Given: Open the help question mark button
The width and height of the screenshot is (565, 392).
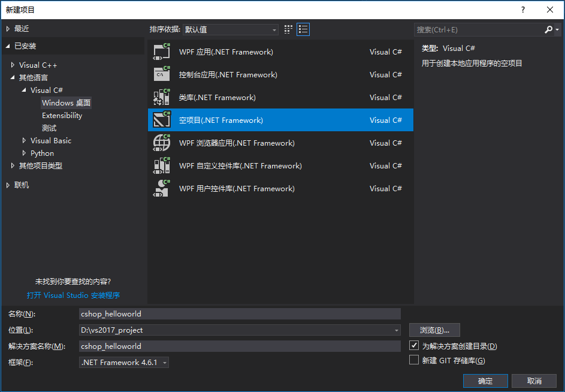Looking at the screenshot, I should pos(523,10).
